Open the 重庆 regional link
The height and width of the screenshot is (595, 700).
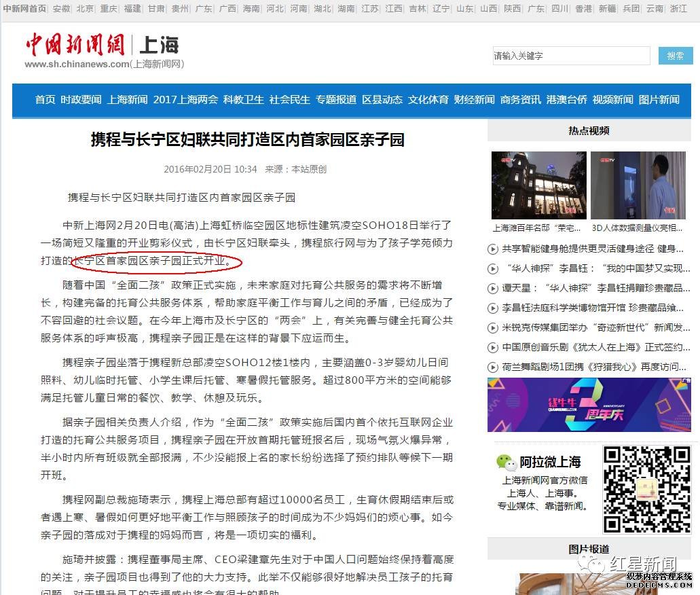(x=109, y=8)
